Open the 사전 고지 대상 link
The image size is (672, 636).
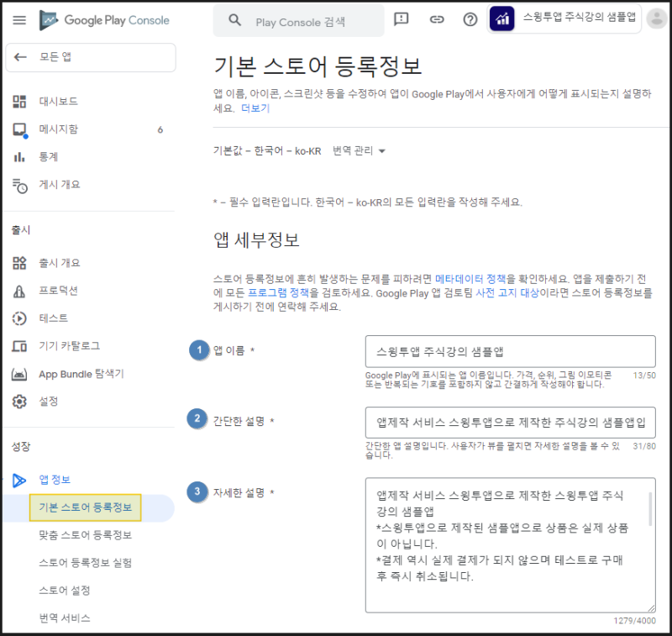[x=507, y=293]
